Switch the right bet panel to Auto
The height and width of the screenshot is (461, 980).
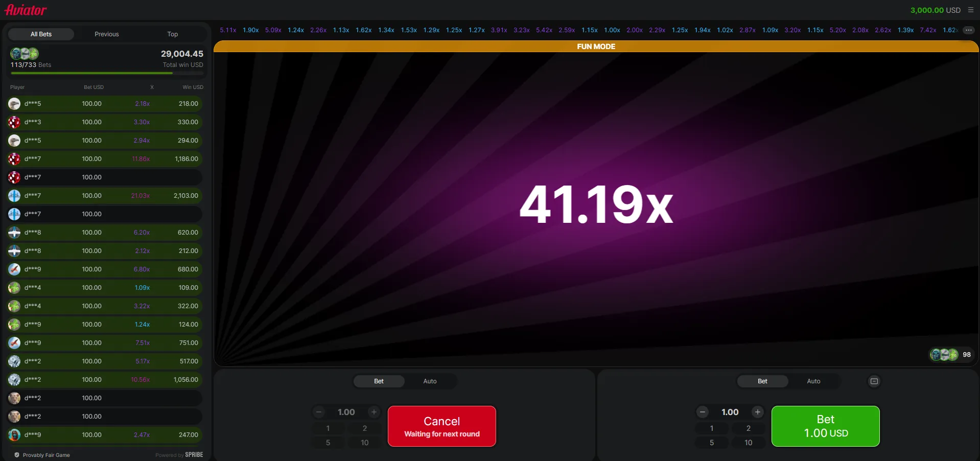tap(813, 381)
